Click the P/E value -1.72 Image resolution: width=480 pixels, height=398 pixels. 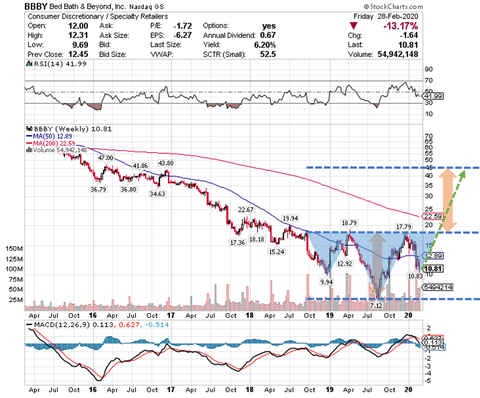(x=183, y=26)
